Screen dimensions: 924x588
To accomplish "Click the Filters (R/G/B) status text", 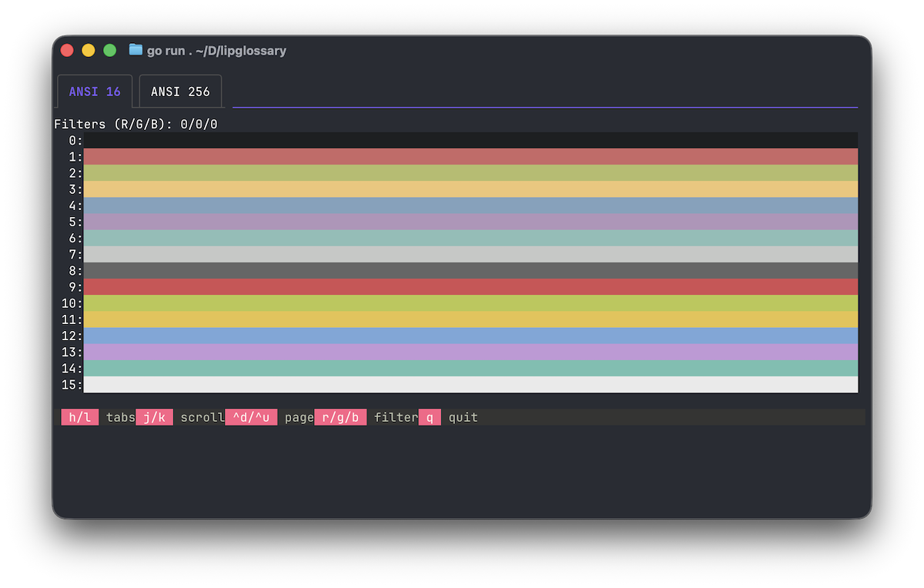I will [x=136, y=124].
